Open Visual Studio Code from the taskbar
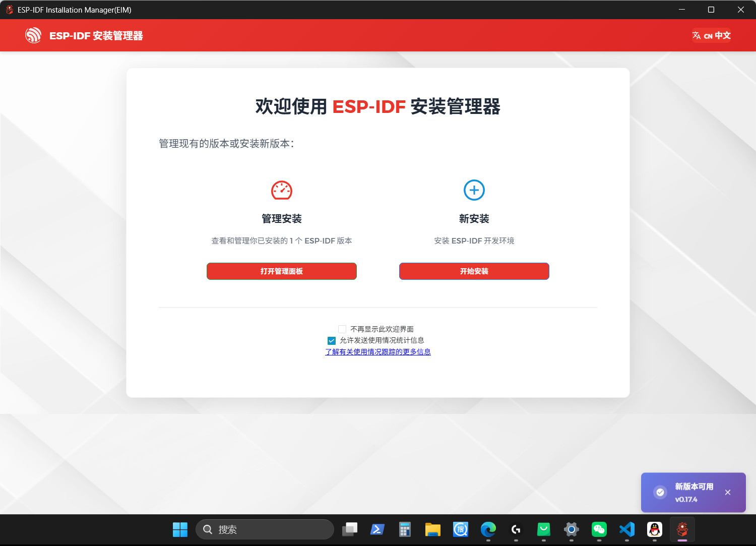Viewport: 756px width, 546px height. [627, 530]
